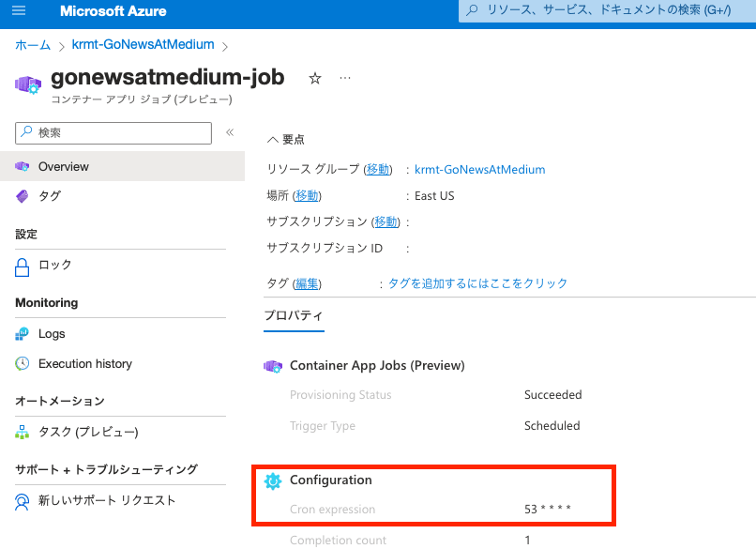Click the サブスクリプション ID label
The image size is (756, 549).
tap(325, 248)
